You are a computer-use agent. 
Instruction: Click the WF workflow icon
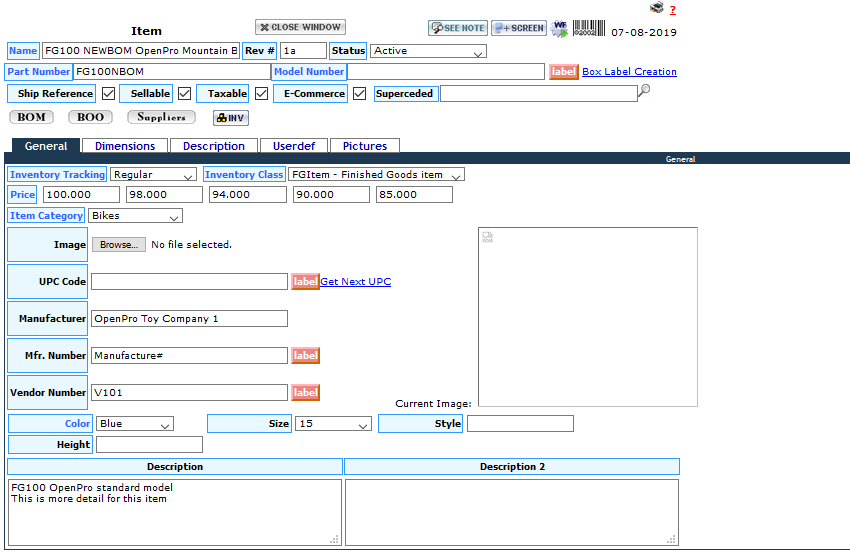pyautogui.click(x=559, y=28)
